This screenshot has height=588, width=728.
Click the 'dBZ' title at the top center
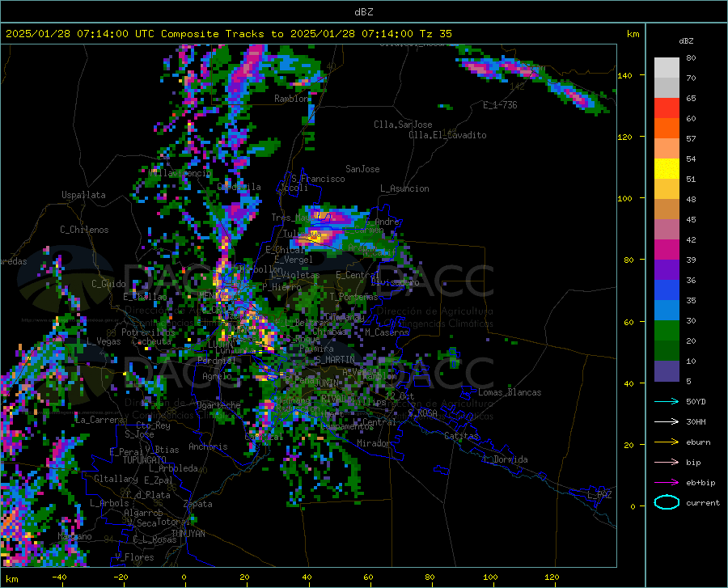[363, 12]
